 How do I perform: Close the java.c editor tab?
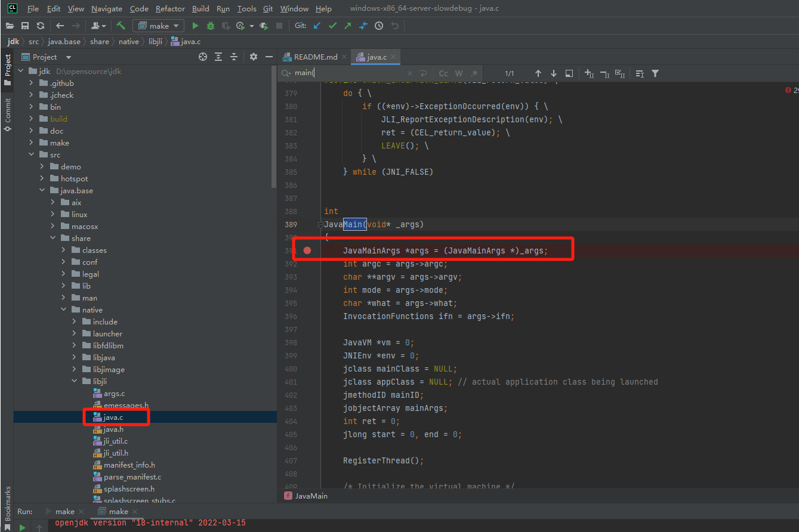[394, 57]
